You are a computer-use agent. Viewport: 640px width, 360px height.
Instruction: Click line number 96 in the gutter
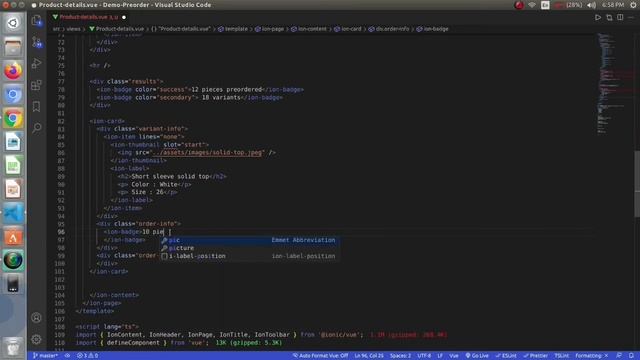point(60,232)
